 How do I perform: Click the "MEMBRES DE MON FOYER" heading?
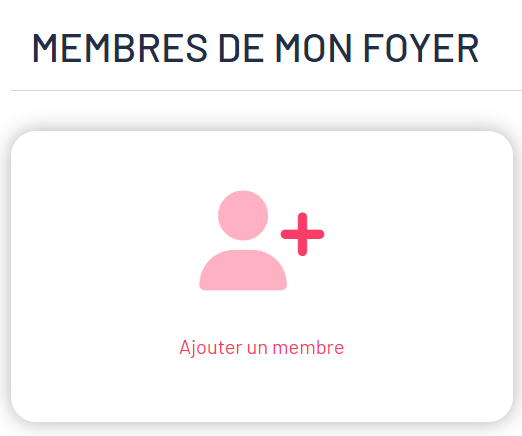point(256,48)
